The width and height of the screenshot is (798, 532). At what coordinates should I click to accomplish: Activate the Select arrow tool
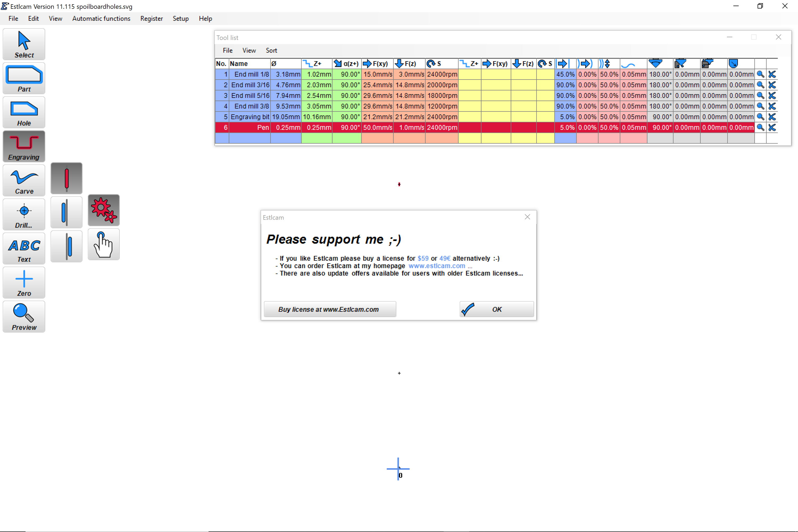pyautogui.click(x=24, y=44)
